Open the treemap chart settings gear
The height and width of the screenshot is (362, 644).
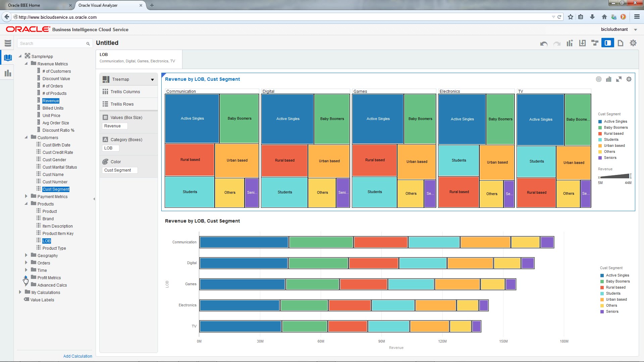click(x=629, y=79)
